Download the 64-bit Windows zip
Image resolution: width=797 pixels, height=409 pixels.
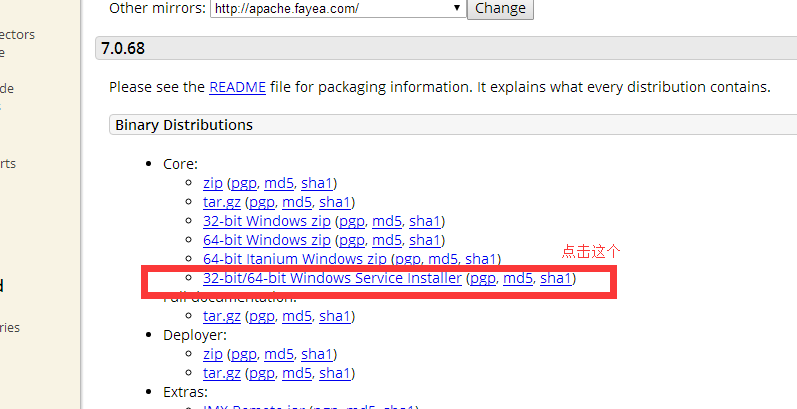(x=266, y=240)
